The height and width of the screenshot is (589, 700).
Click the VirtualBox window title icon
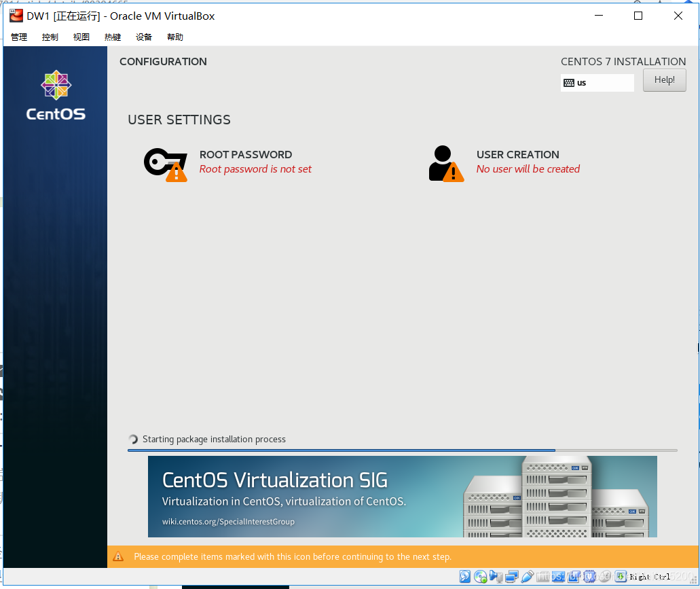[x=16, y=16]
